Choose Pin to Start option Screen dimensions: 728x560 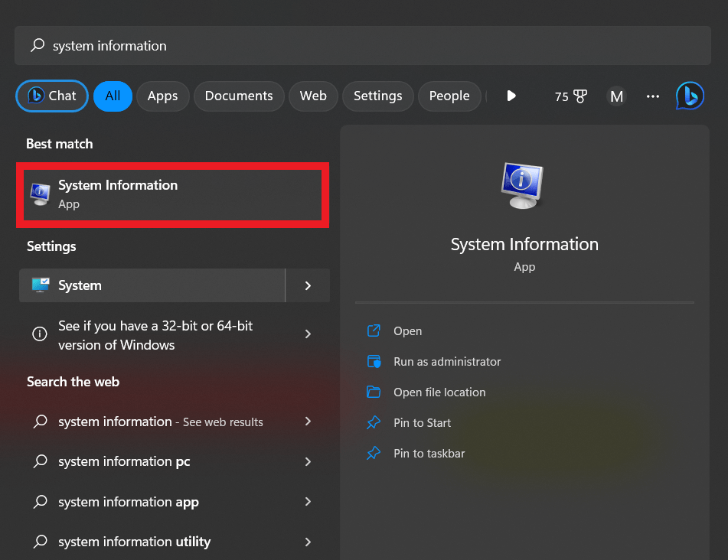tap(422, 423)
